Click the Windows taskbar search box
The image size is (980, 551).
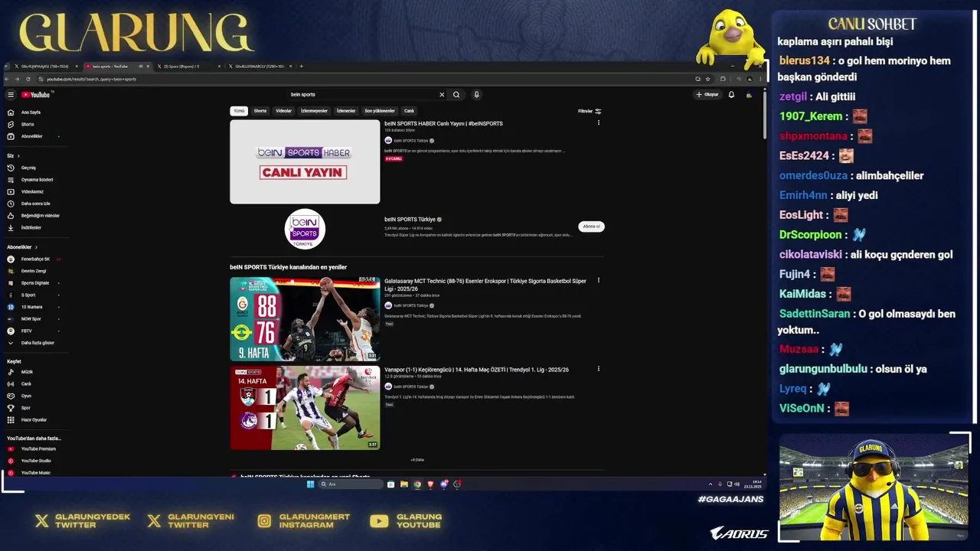point(351,484)
